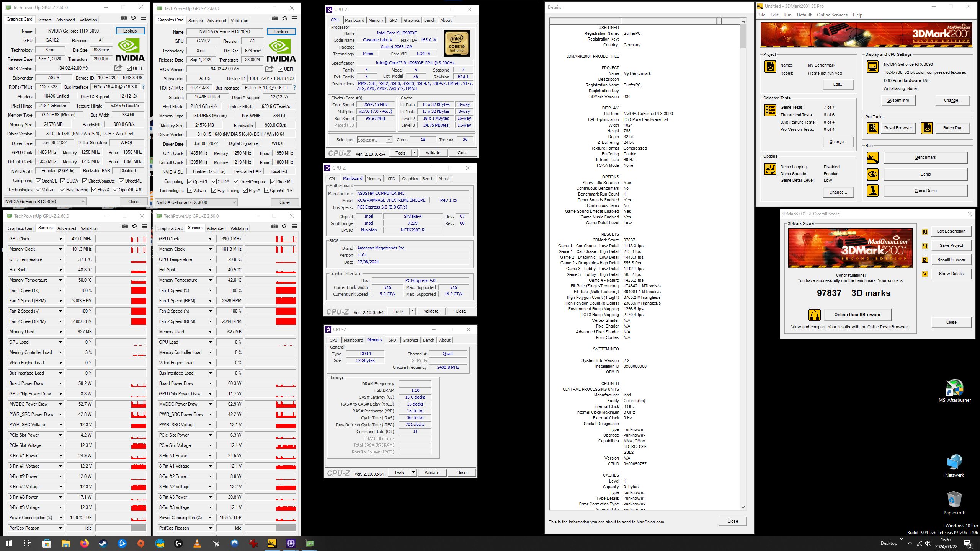Viewport: 980px width, 551px height.
Task: Open File Explorer from the taskbar
Action: [66, 543]
